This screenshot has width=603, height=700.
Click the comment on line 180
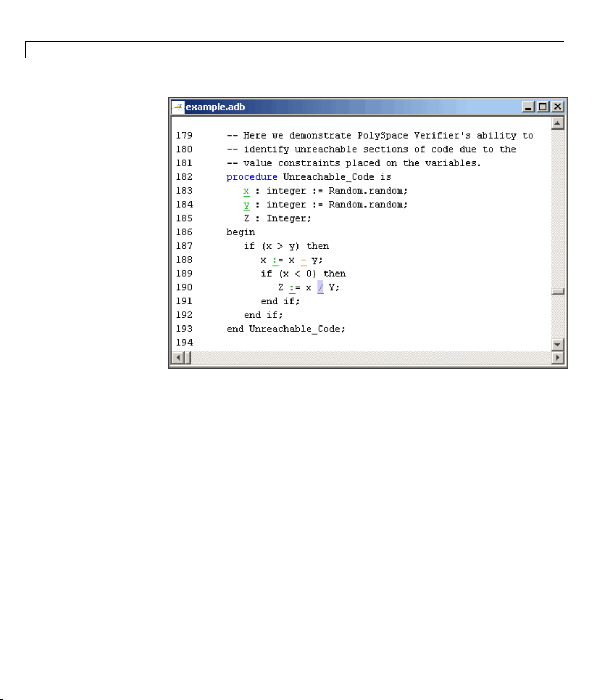[371, 149]
